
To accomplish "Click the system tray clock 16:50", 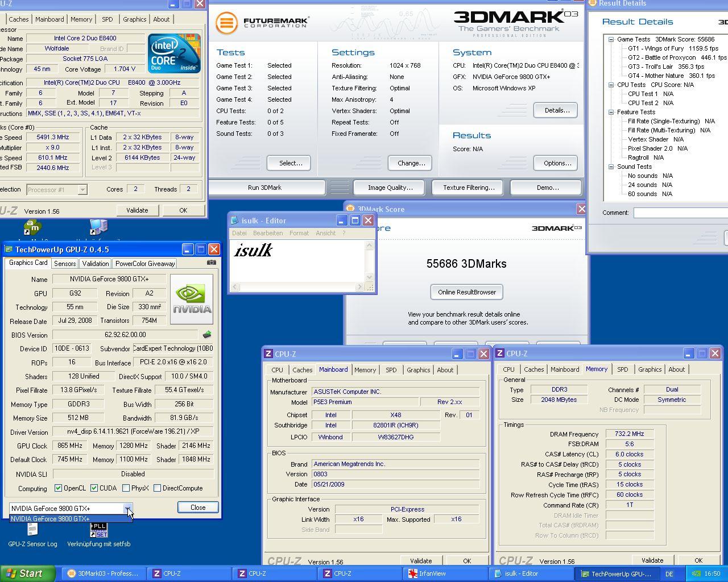I will click(712, 574).
